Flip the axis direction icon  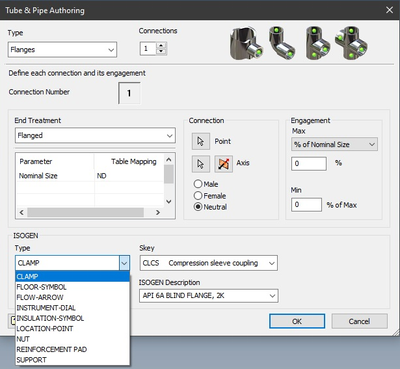click(x=223, y=164)
